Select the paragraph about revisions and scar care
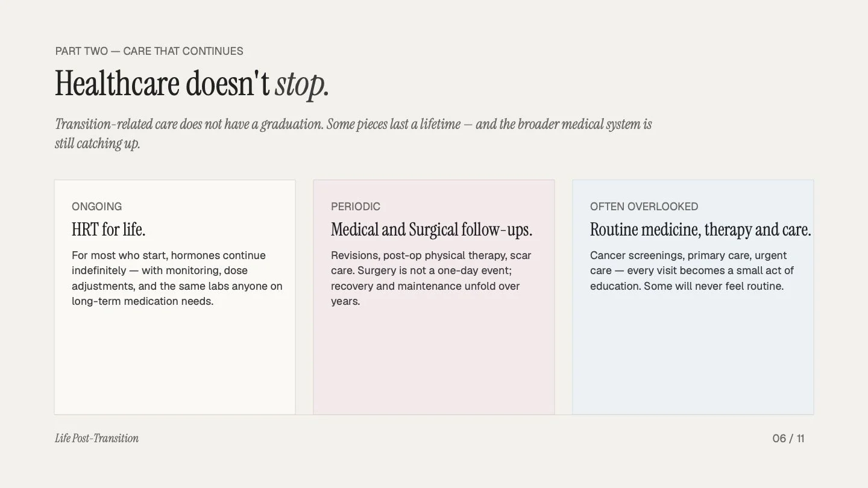 [x=431, y=278]
